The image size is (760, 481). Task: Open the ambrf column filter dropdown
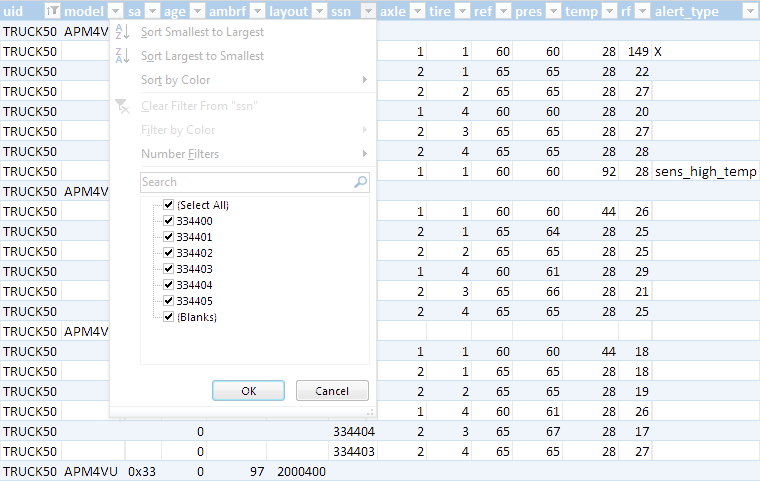pyautogui.click(x=258, y=11)
